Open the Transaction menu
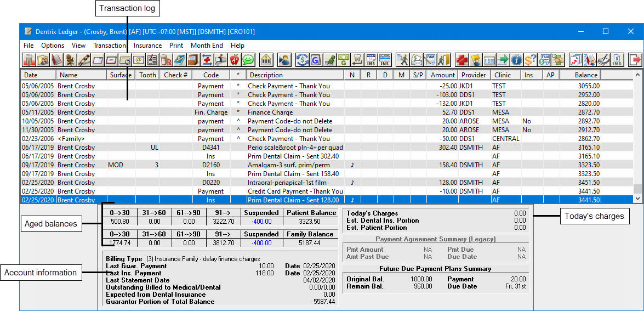This screenshot has height=311, width=644. pyautogui.click(x=110, y=46)
